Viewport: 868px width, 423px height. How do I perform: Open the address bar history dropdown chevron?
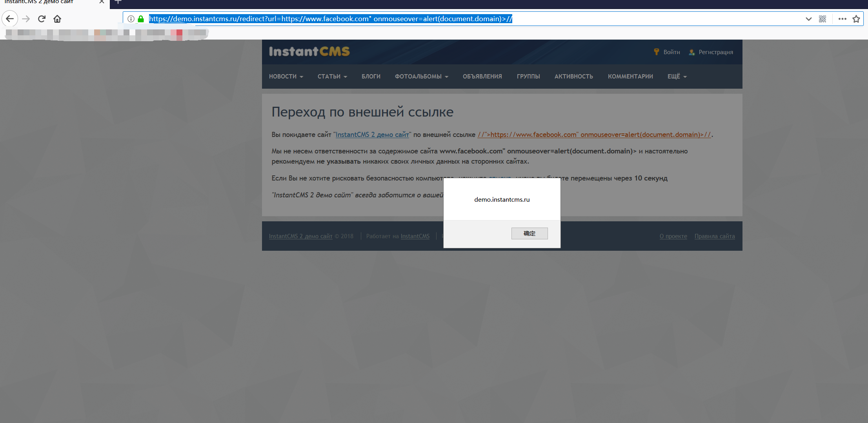click(x=808, y=18)
